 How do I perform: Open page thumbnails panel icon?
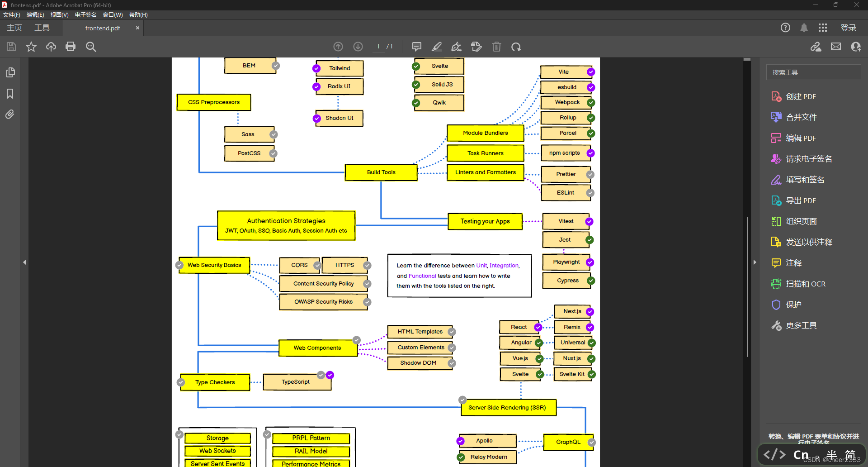point(10,72)
